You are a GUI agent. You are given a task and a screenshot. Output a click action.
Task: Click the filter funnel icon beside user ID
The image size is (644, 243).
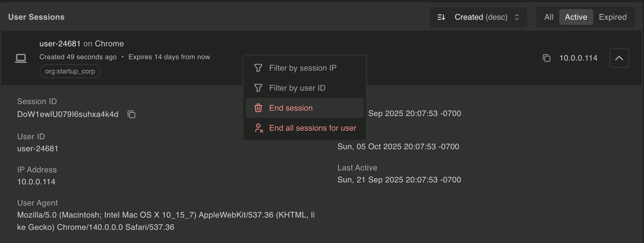(258, 88)
